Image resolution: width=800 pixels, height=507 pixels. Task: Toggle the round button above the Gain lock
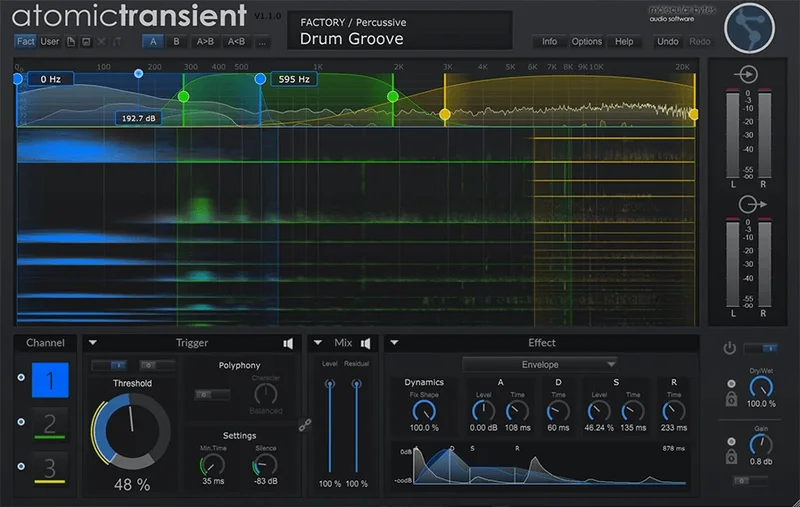point(731,441)
